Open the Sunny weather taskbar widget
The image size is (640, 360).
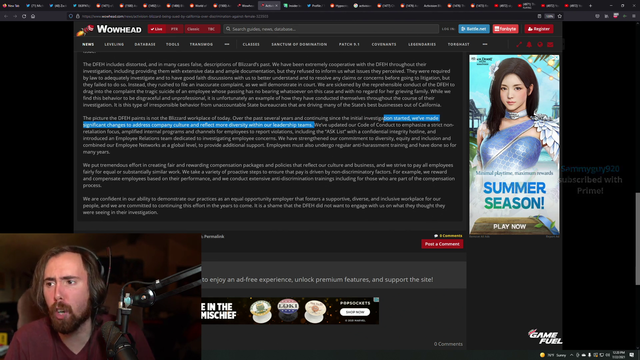point(553,355)
